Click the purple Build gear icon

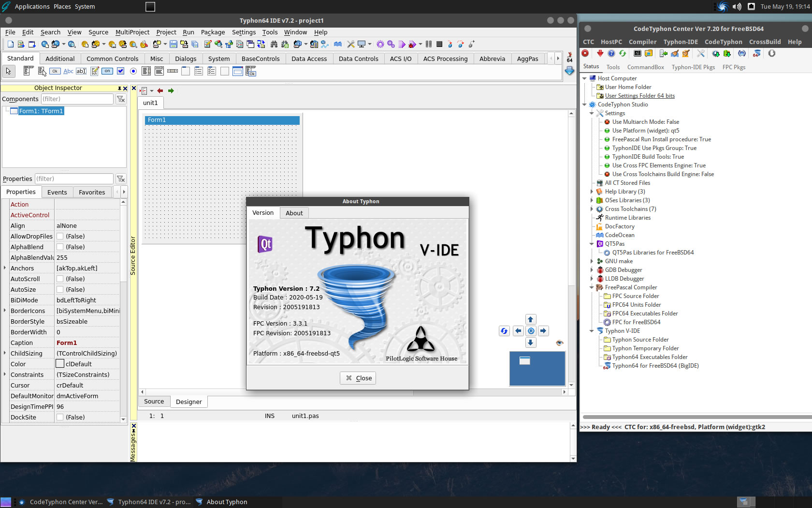click(380, 44)
